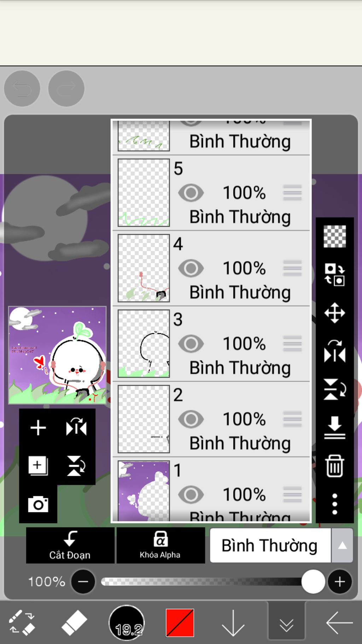Increase opacity with the plus button
Screen dimensions: 362x644
tap(339, 581)
